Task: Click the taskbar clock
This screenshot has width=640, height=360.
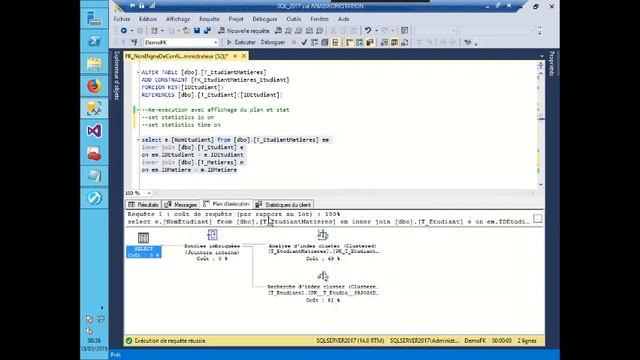Action: (94, 345)
